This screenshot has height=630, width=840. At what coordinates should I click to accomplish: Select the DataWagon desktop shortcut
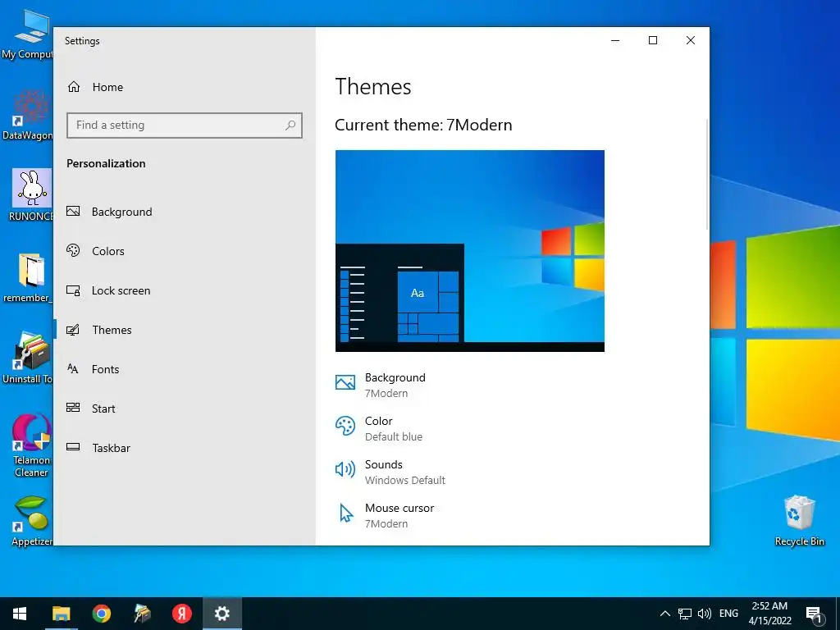tap(28, 115)
